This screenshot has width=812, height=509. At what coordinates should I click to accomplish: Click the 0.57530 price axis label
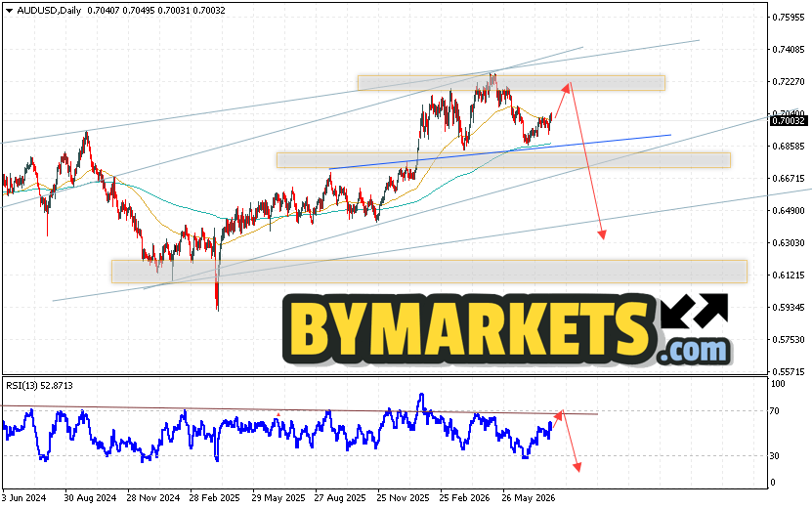pyautogui.click(x=789, y=339)
